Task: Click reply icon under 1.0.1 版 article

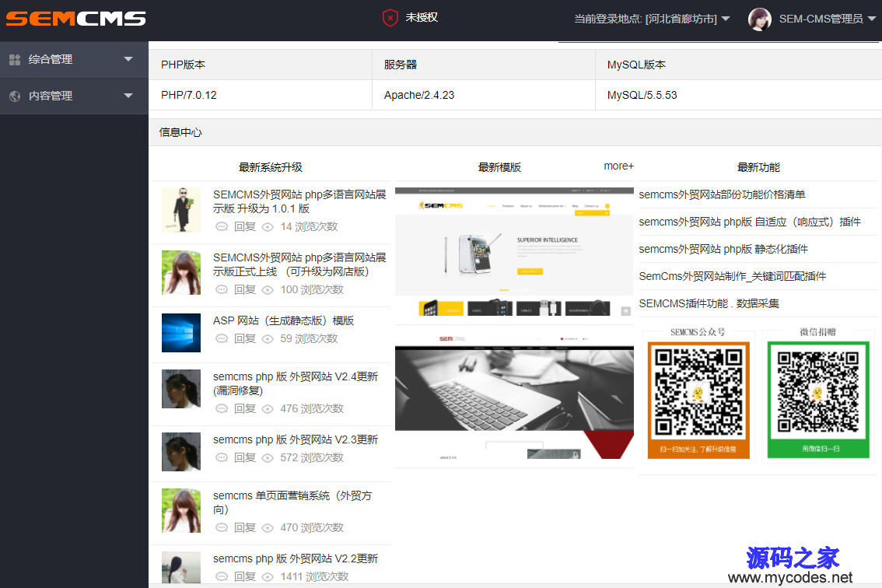Action: tap(222, 227)
